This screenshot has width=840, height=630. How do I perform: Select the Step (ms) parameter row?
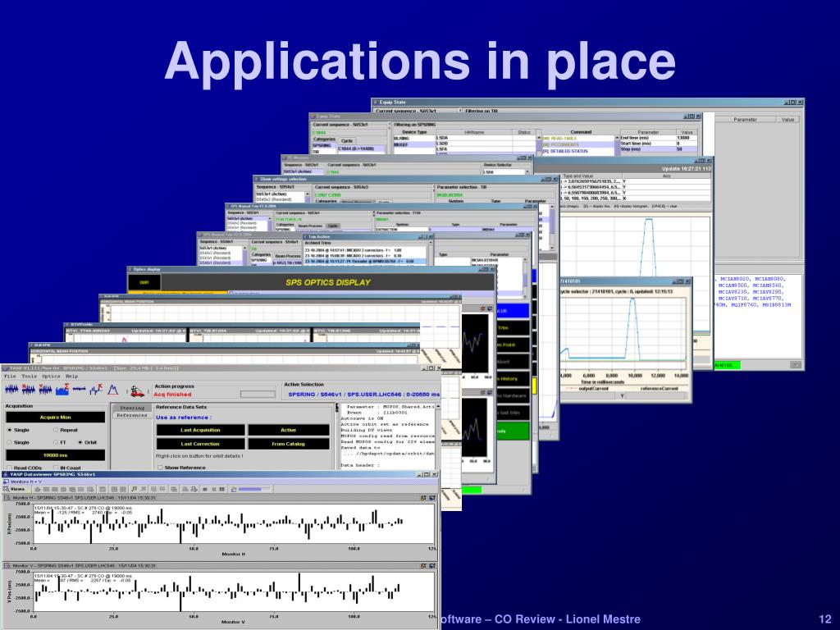(x=659, y=149)
